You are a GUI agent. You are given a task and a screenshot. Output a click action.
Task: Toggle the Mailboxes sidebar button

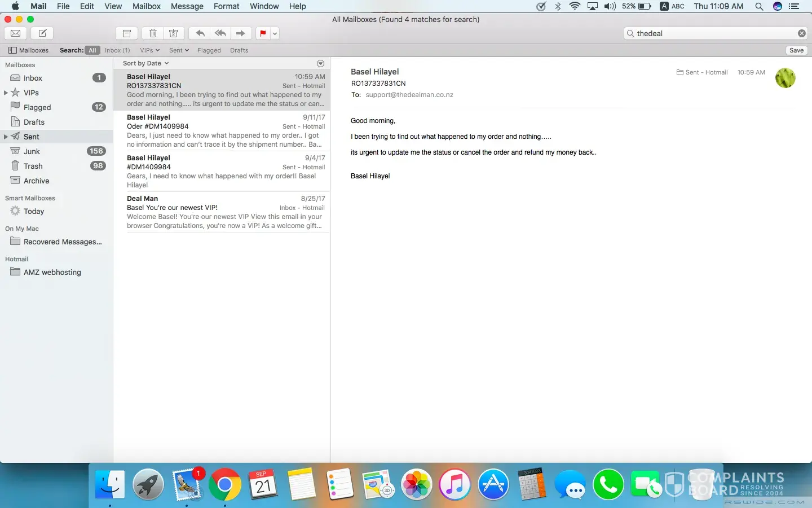click(x=28, y=50)
